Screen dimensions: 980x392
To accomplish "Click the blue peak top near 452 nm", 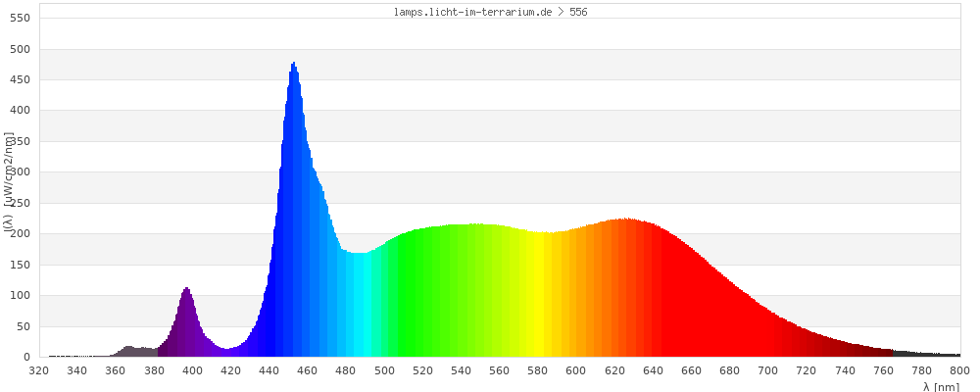I will click(x=293, y=67).
